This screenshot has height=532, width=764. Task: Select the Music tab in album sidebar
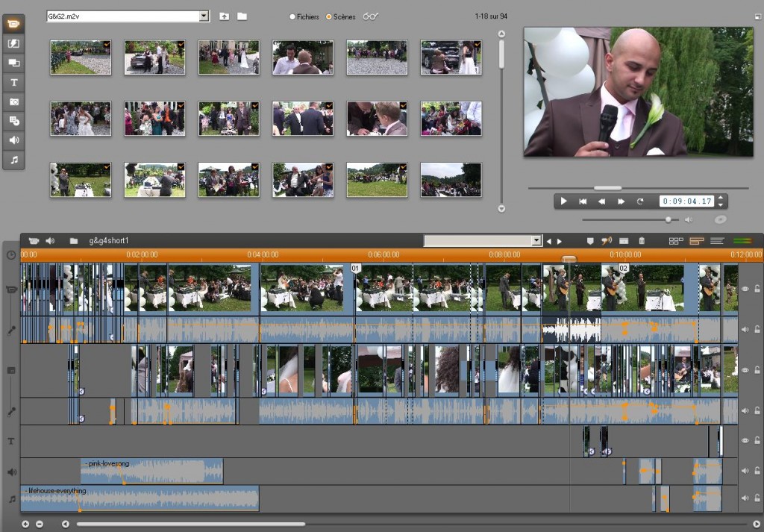click(13, 160)
